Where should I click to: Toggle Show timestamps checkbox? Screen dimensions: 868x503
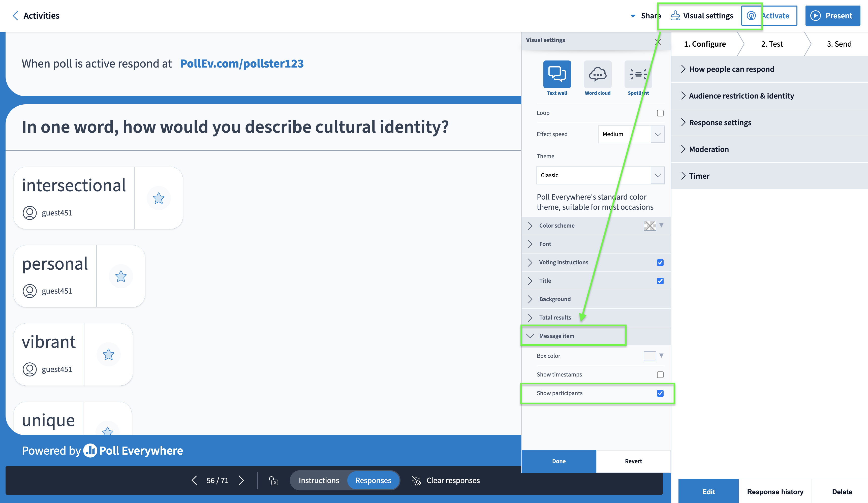(660, 375)
